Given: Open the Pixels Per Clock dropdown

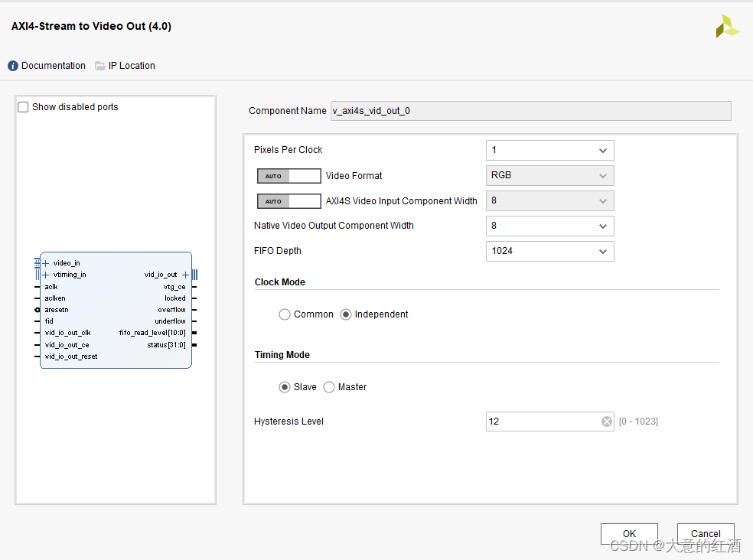Looking at the screenshot, I should pyautogui.click(x=549, y=150).
